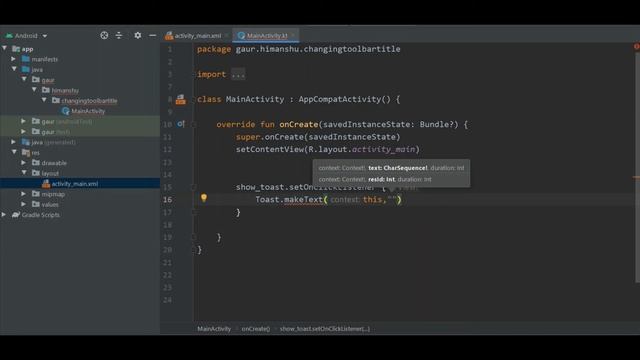Viewport: 640px width, 360px height.
Task: Click the MainActivity Kotlin class icon in tree
Action: [x=65, y=111]
